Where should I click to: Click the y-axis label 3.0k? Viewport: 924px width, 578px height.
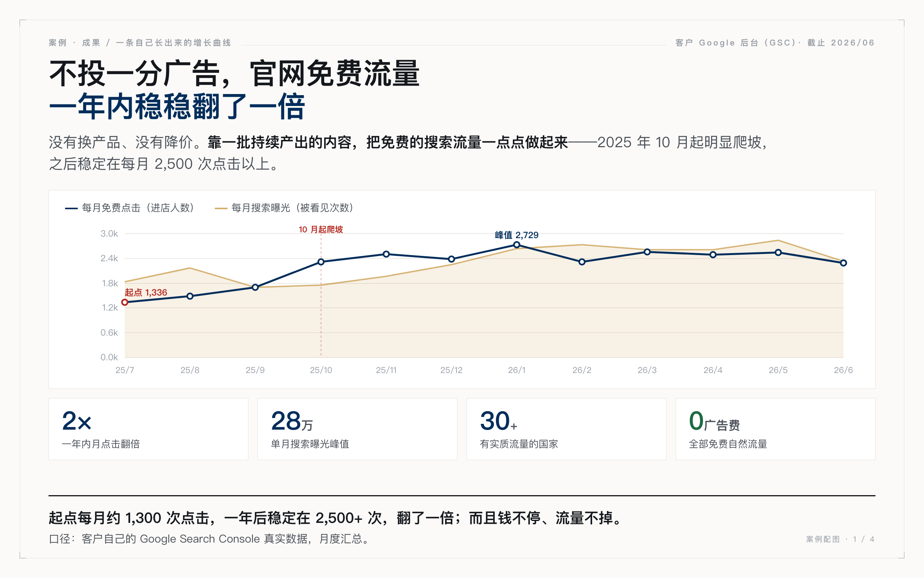109,234
